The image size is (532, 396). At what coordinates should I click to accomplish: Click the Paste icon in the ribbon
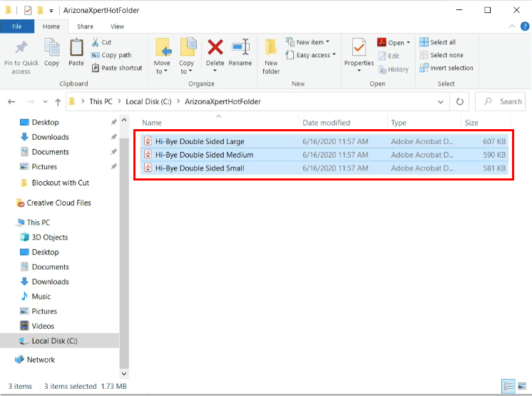(x=76, y=49)
